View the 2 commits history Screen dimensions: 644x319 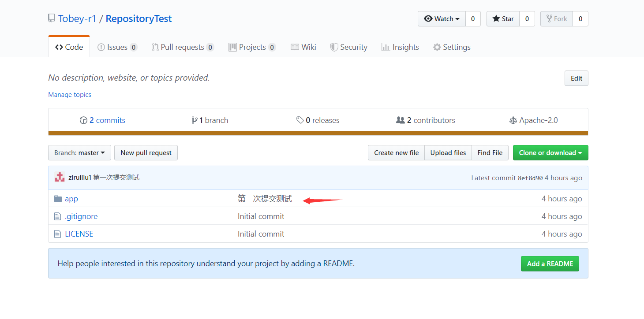click(x=102, y=120)
